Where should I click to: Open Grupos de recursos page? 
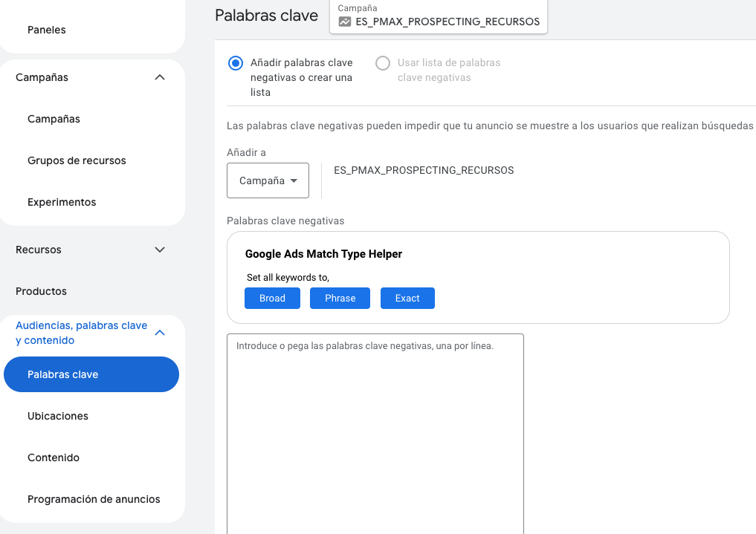click(77, 160)
